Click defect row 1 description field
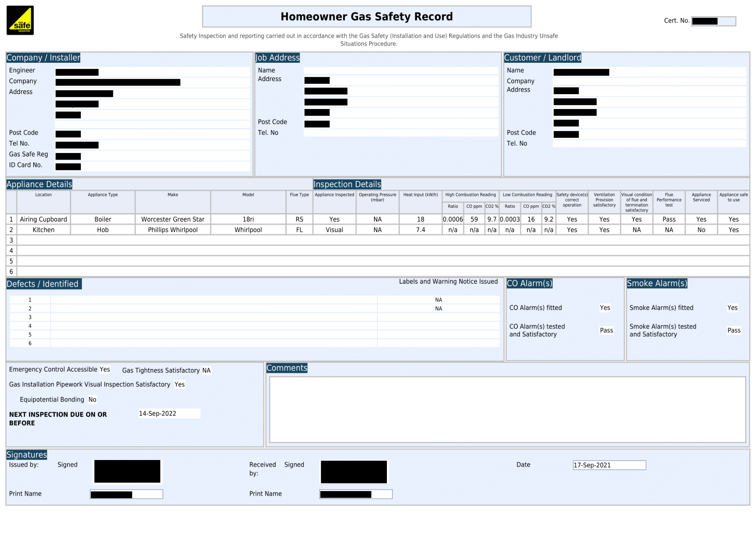This screenshot has height=535, width=756. coord(214,300)
